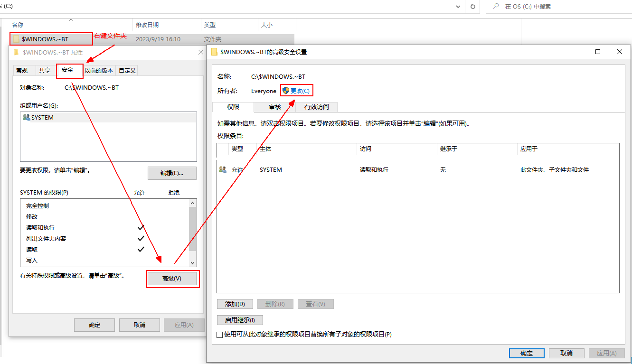The height and width of the screenshot is (364, 632).
Task: Switch to the 常规 tab
Action: pyautogui.click(x=22, y=70)
